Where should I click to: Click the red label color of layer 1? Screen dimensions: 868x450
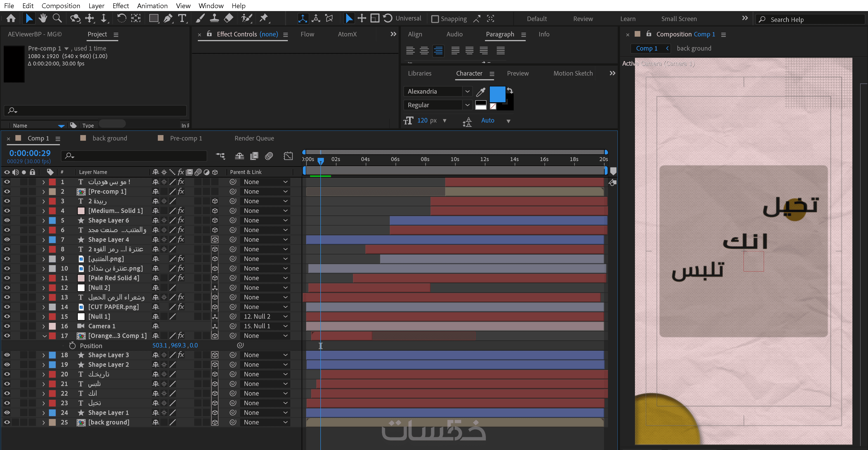[x=52, y=182]
